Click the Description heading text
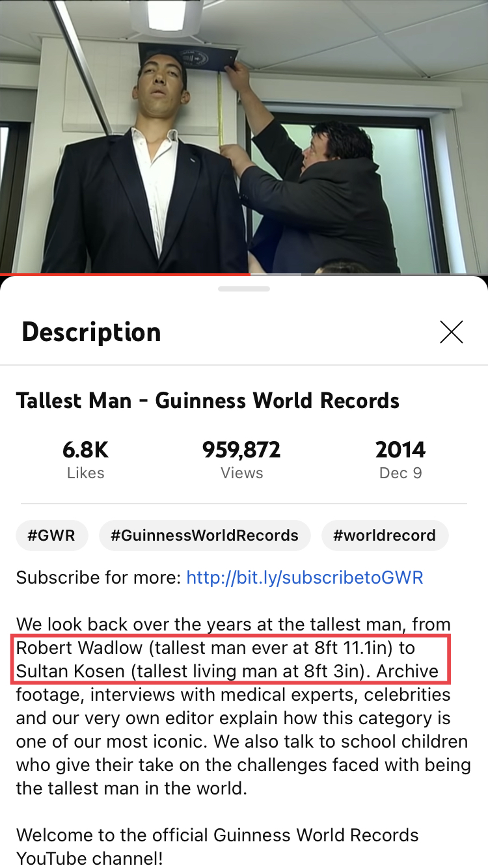Image resolution: width=488 pixels, height=868 pixels. coord(91,332)
